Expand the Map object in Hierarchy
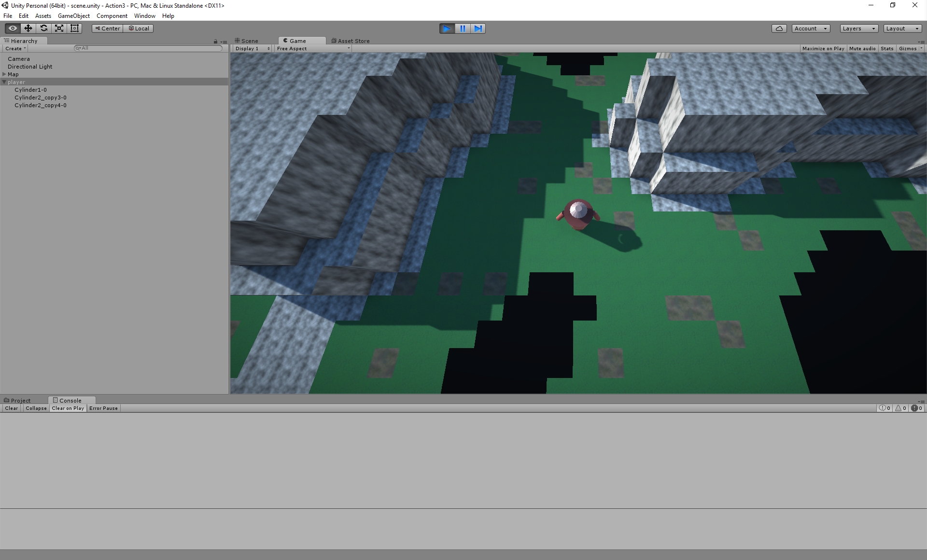The width and height of the screenshot is (927, 560). pos(4,74)
